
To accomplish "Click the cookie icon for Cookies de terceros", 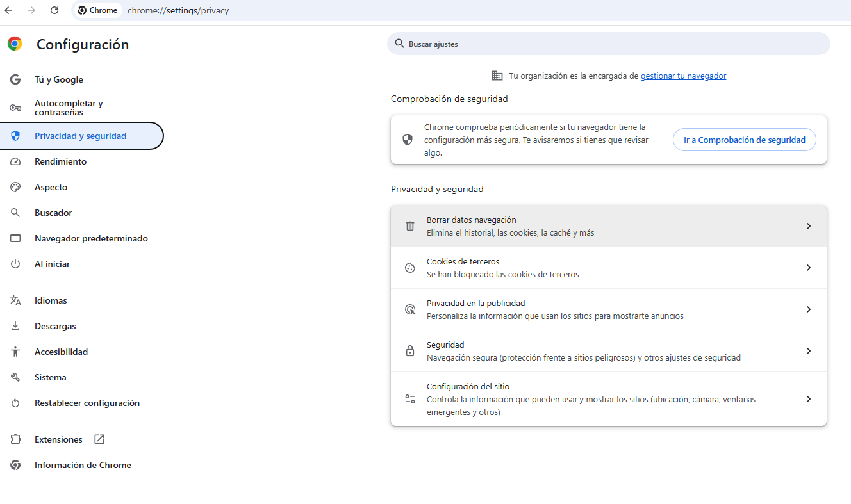I will point(410,268).
